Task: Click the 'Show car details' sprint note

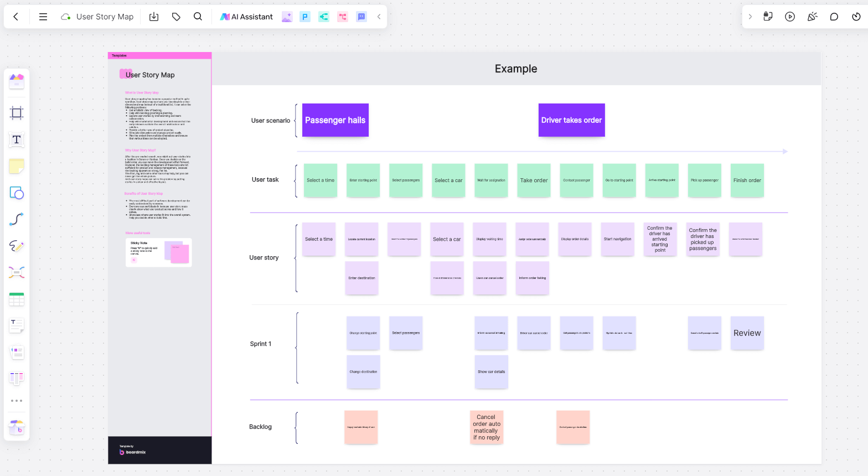Action: coord(492,372)
